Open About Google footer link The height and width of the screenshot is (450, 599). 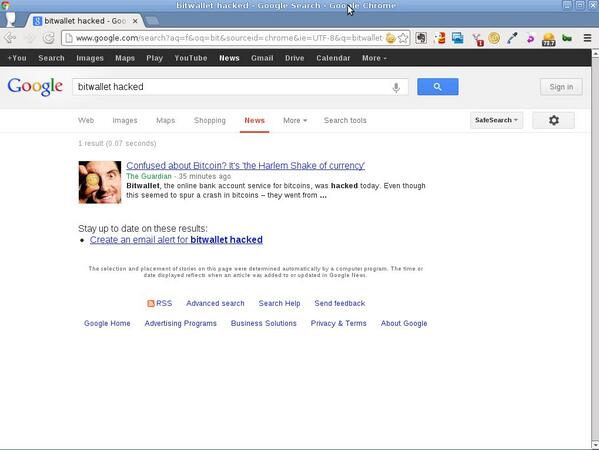coord(404,323)
